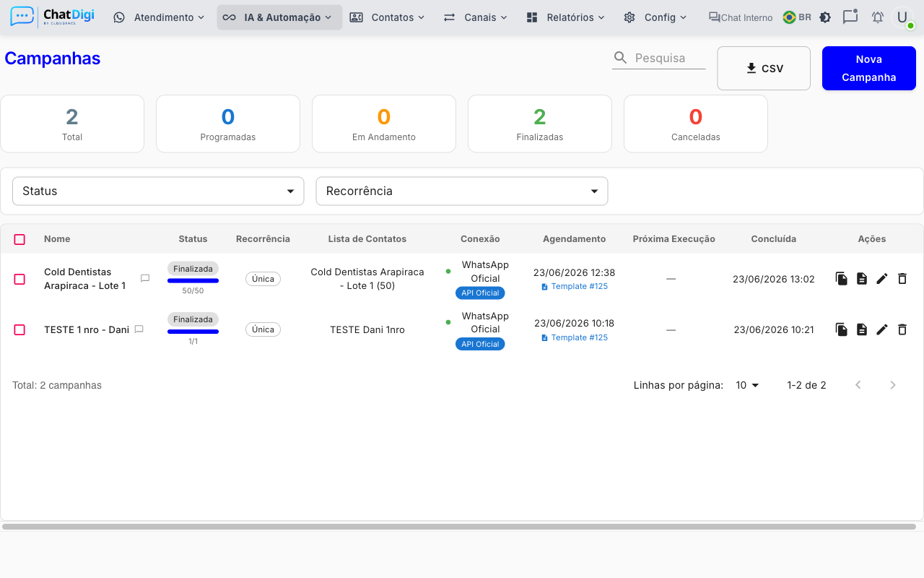Edit the TESTE 1 nro - Dani campaign
This screenshot has height=578, width=924.
point(882,329)
